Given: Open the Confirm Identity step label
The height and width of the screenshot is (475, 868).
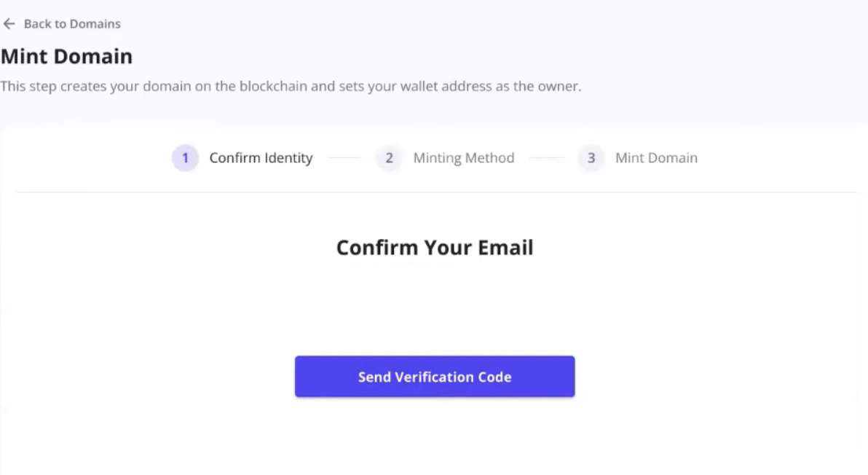Looking at the screenshot, I should tap(261, 158).
